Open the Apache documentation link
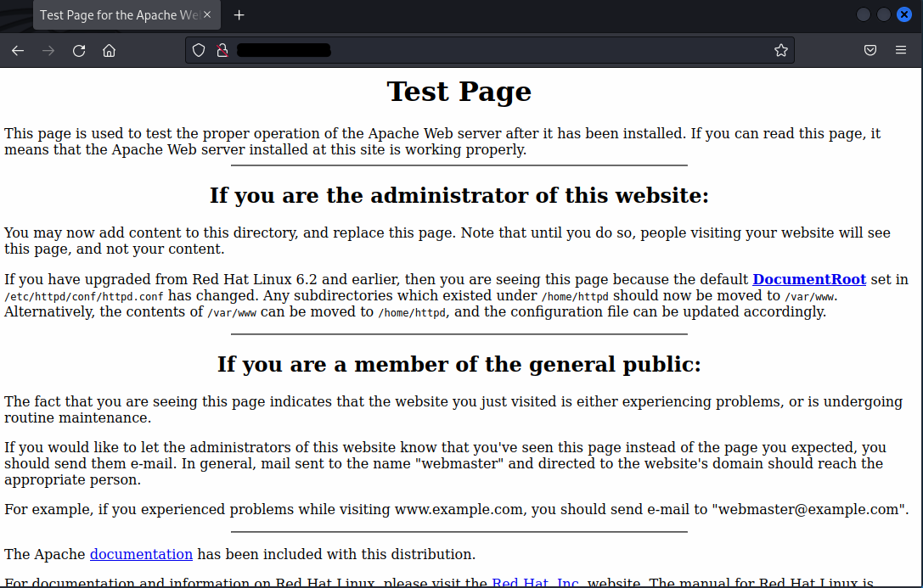The height and width of the screenshot is (588, 923). point(141,554)
